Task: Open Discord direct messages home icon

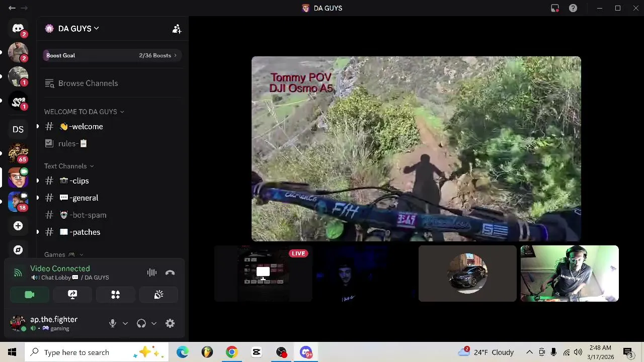Action: pos(18,29)
